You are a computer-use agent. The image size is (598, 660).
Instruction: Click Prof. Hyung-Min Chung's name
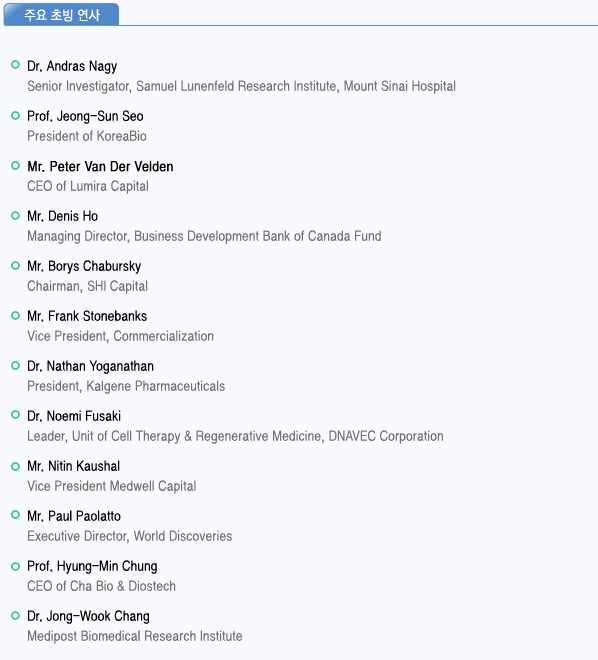point(92,567)
